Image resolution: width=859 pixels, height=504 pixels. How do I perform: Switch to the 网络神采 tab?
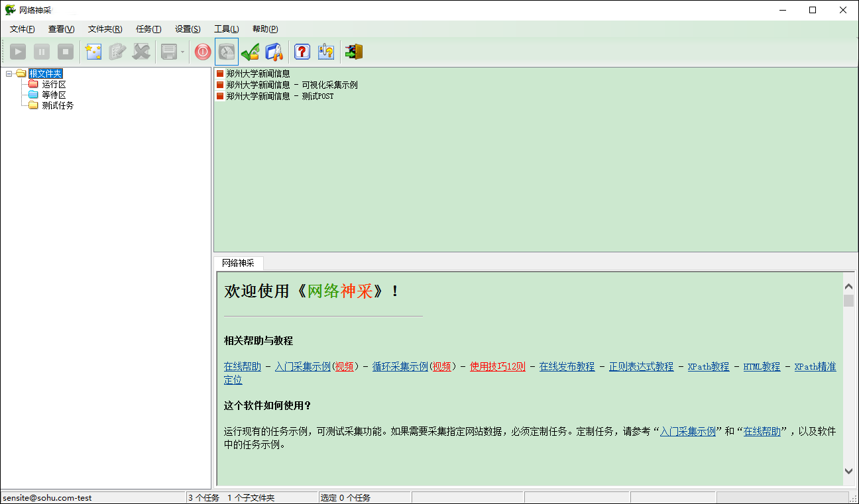point(238,263)
